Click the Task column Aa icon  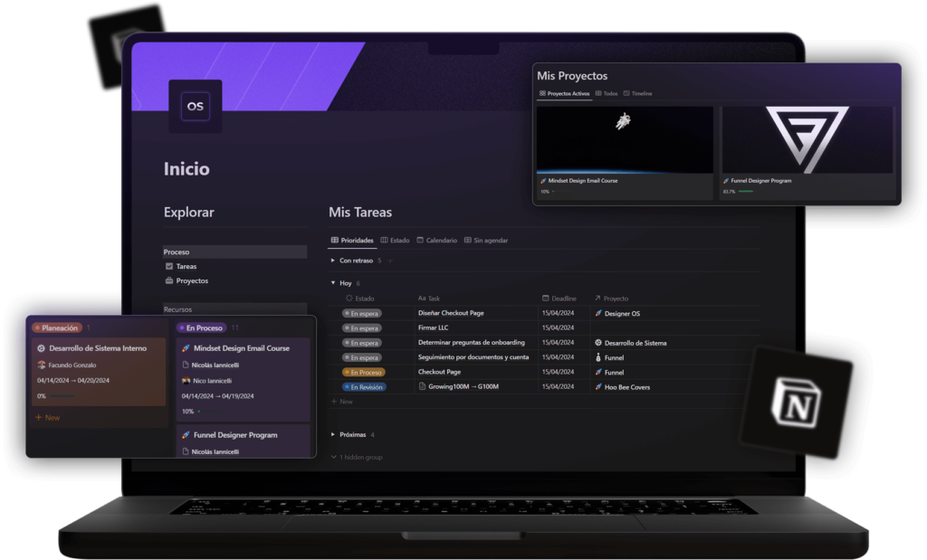[422, 299]
